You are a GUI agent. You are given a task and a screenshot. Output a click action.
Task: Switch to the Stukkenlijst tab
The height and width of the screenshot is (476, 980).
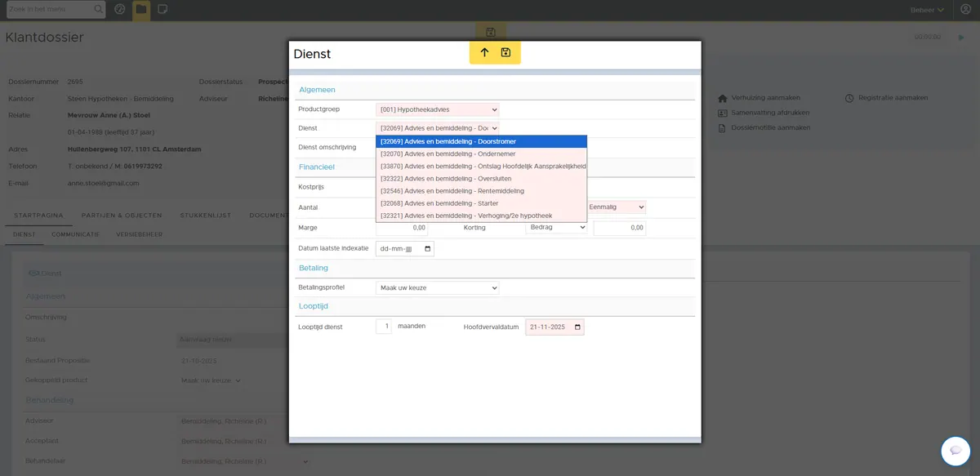206,216
